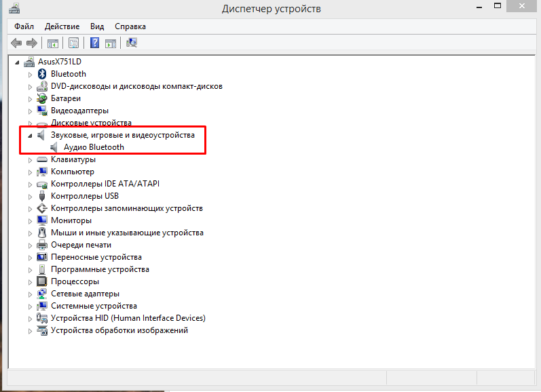Expand the Сетевые адаптеры category arrow
This screenshot has height=392, width=541.
point(30,294)
